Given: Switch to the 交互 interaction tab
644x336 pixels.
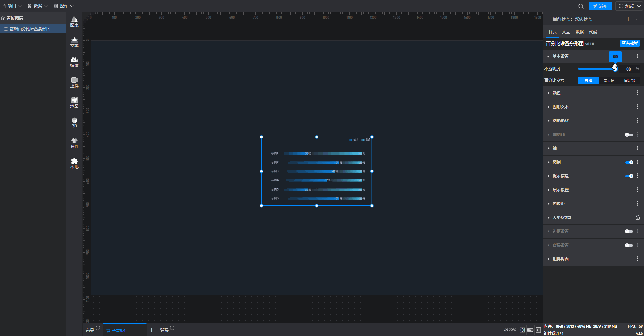Looking at the screenshot, I should coord(566,32).
